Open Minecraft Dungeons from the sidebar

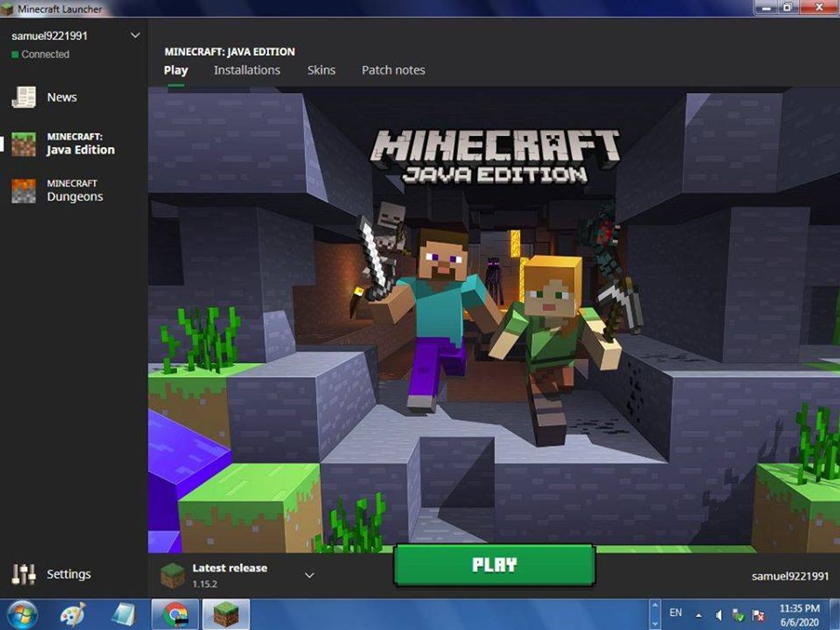click(x=58, y=191)
